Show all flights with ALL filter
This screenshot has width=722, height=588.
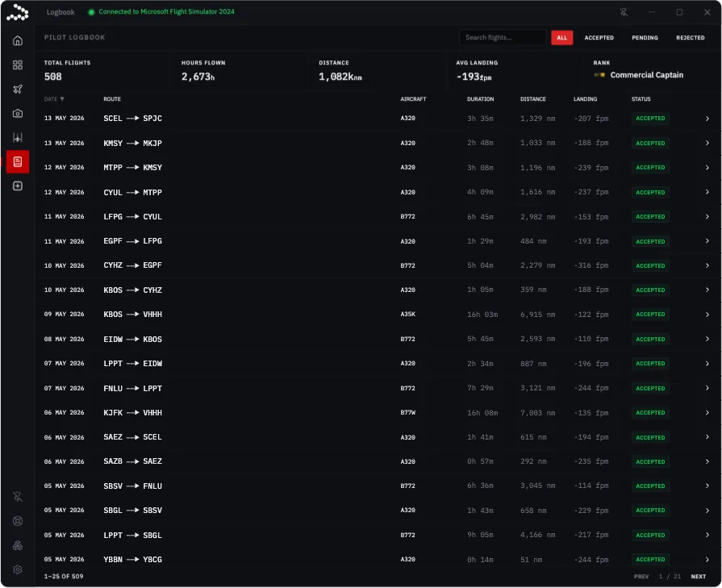[561, 38]
